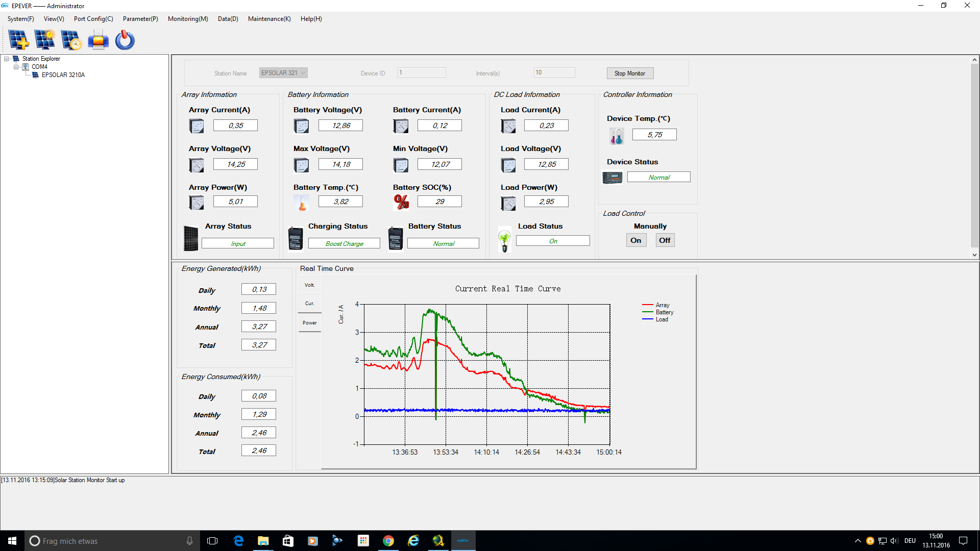Click the solar panel with sun icon
980x551 pixels.
[45, 40]
